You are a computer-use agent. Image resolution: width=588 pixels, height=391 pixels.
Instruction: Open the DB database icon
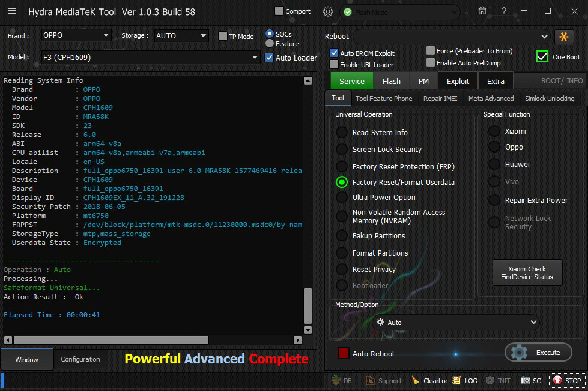[x=342, y=380]
